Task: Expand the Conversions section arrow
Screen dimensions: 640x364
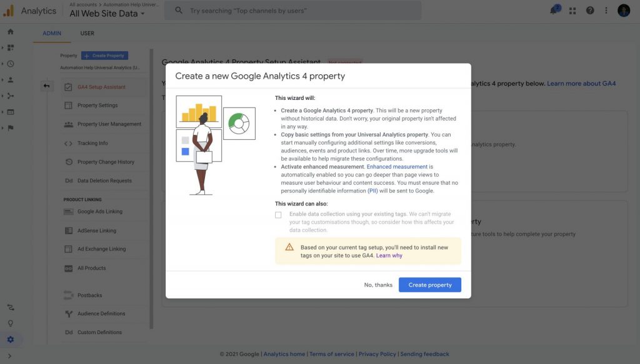Action: 2,128
